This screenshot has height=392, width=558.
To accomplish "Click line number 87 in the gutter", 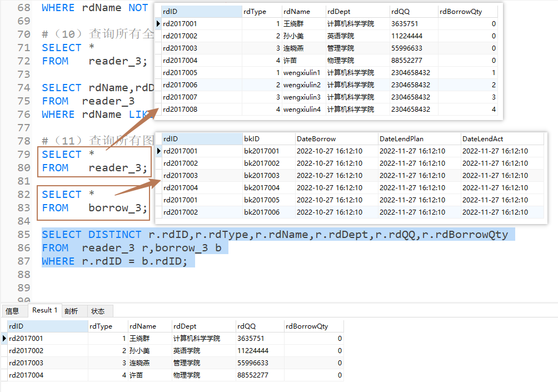I will (x=24, y=261).
